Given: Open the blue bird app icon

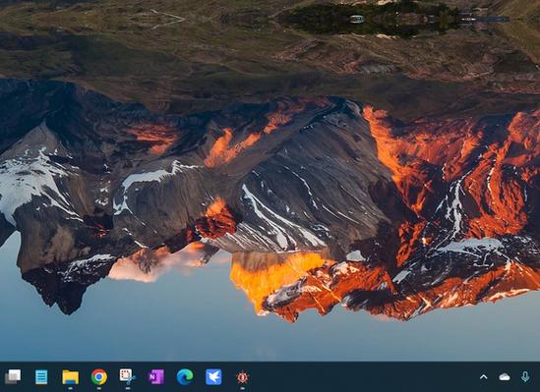Looking at the screenshot, I should [213, 377].
